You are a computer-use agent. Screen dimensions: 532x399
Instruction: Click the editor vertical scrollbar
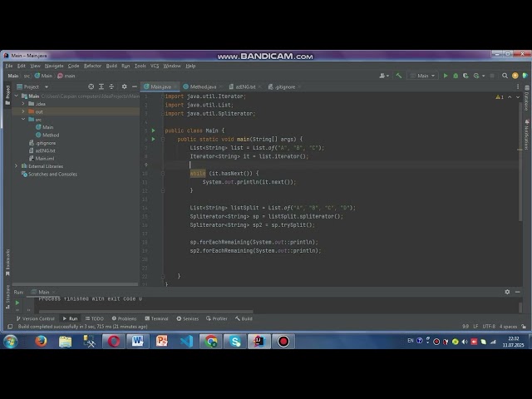pos(520,161)
